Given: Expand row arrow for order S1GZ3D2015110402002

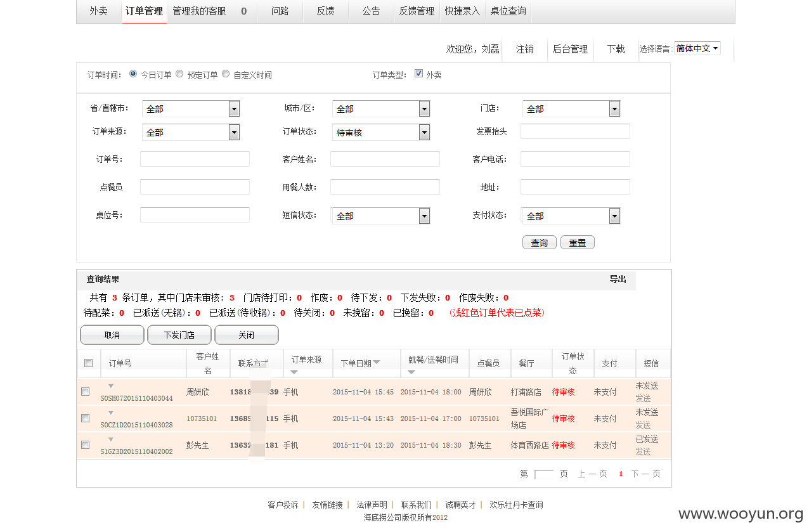Looking at the screenshot, I should [x=111, y=439].
